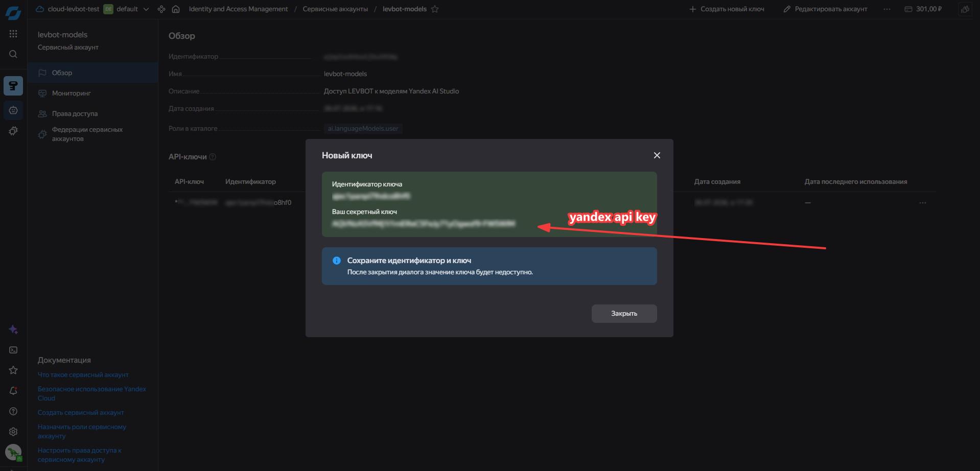Open link Что такое сервисный аккаунт
The height and width of the screenshot is (471, 980).
tap(83, 375)
